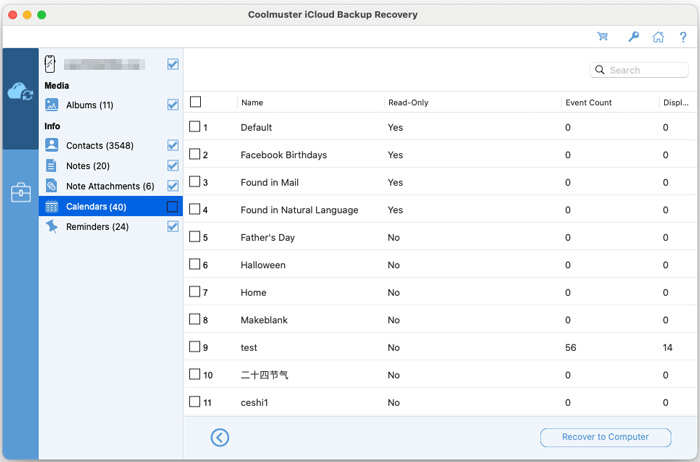This screenshot has height=462, width=700.
Task: Uncheck the Notes checkbox
Action: coord(173,166)
